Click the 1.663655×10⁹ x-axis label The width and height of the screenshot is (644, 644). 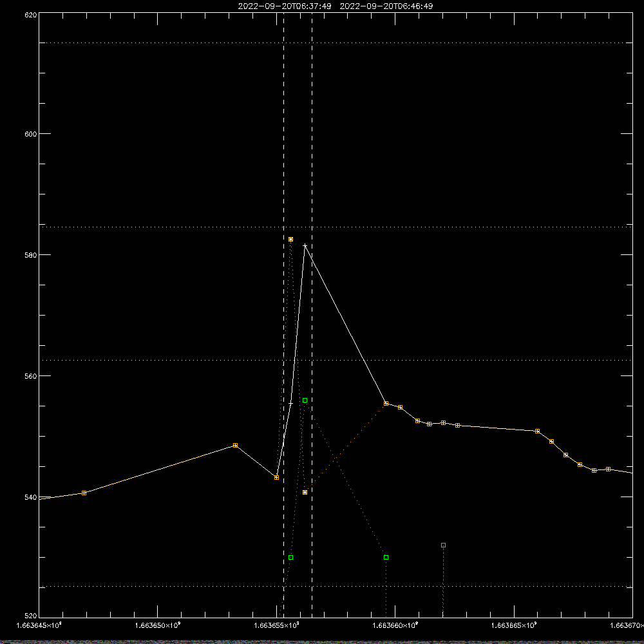(x=276, y=625)
